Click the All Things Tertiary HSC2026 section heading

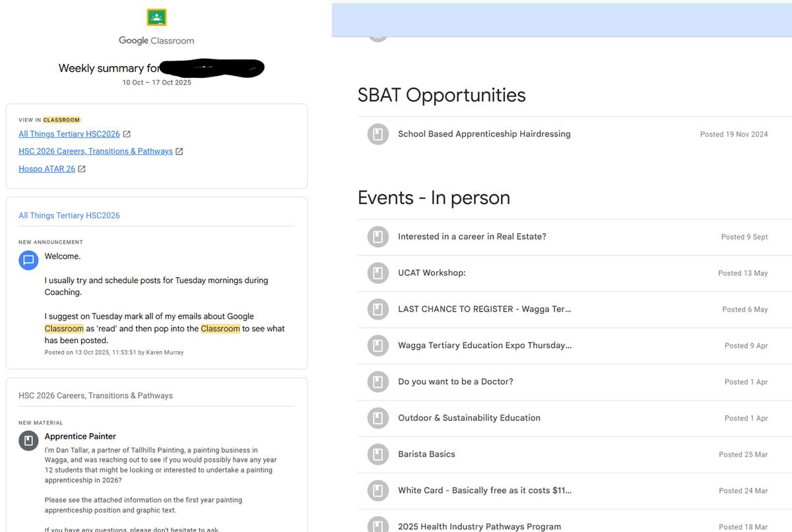coord(69,215)
